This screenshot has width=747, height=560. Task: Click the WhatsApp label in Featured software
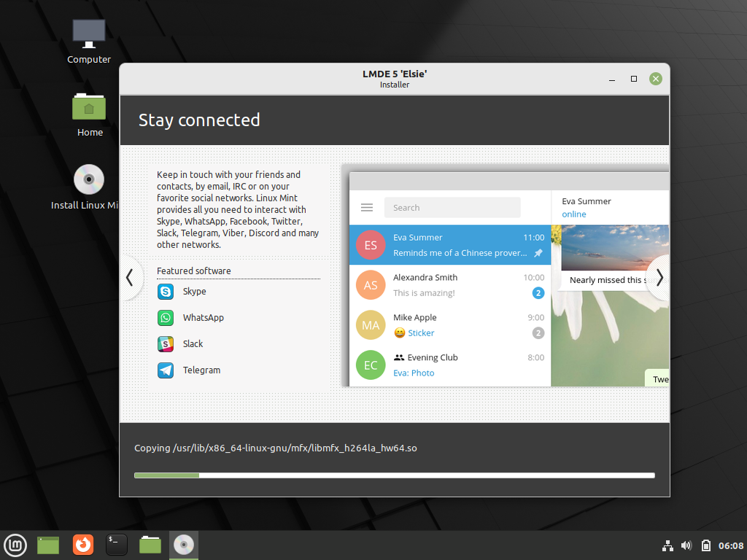[204, 318]
